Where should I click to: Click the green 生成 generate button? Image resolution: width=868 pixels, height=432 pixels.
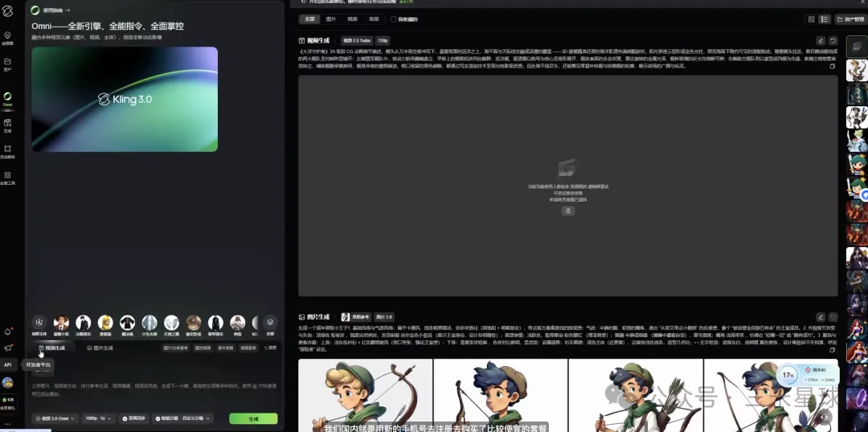[x=253, y=418]
